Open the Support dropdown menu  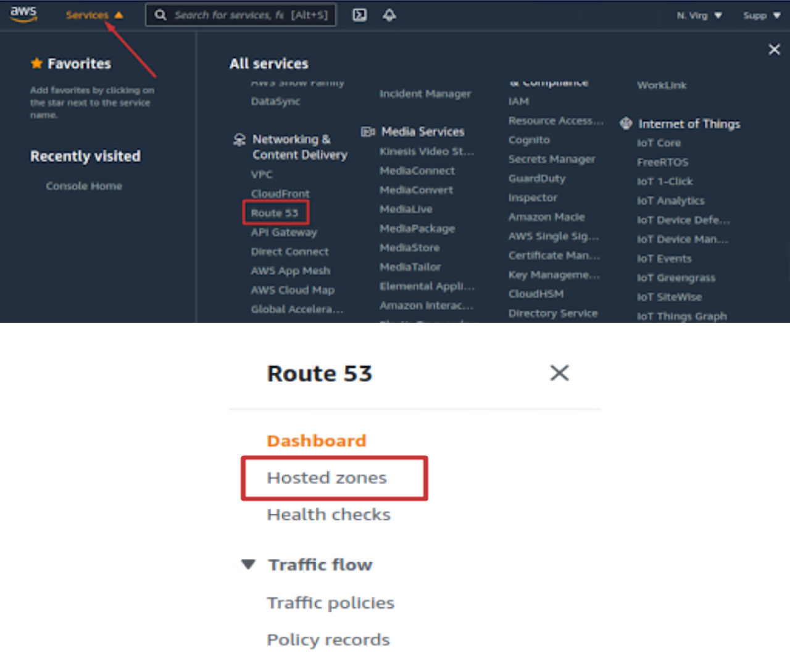[x=762, y=15]
